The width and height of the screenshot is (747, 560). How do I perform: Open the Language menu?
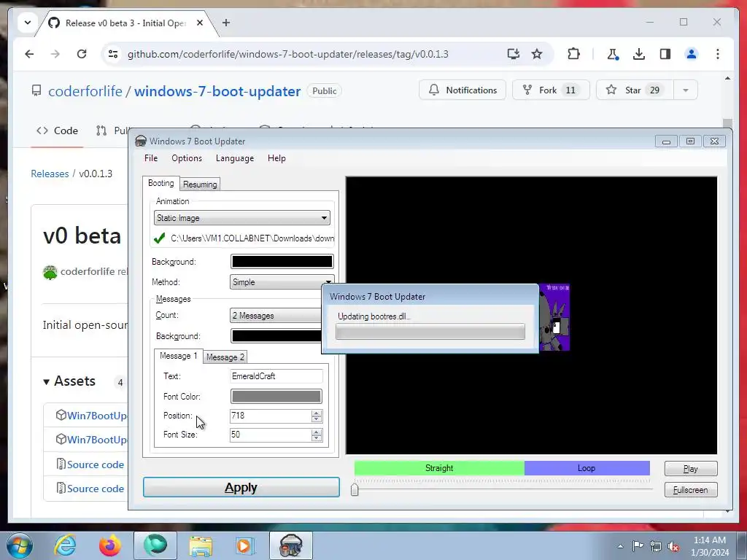point(235,158)
